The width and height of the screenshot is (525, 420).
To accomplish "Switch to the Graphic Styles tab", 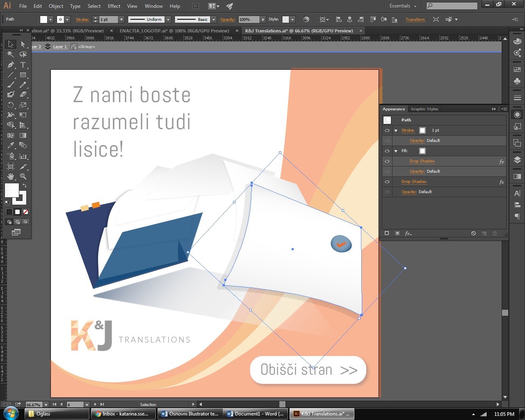I will pos(425,109).
